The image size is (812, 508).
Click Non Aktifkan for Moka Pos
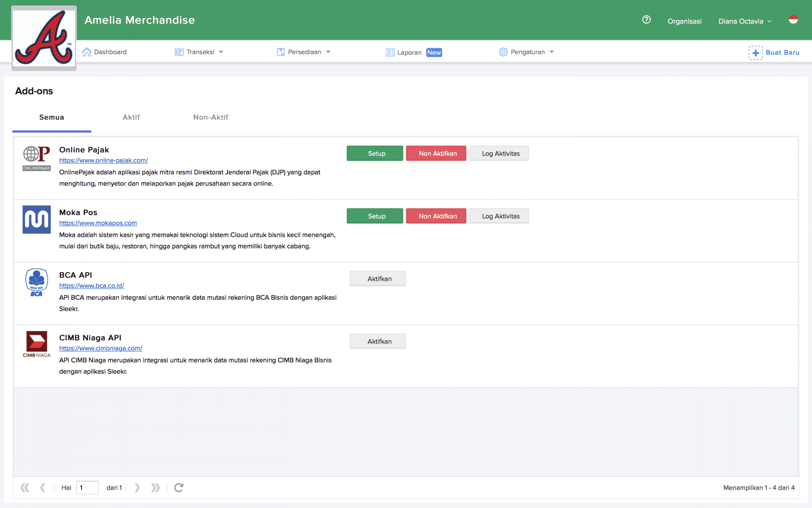(436, 216)
